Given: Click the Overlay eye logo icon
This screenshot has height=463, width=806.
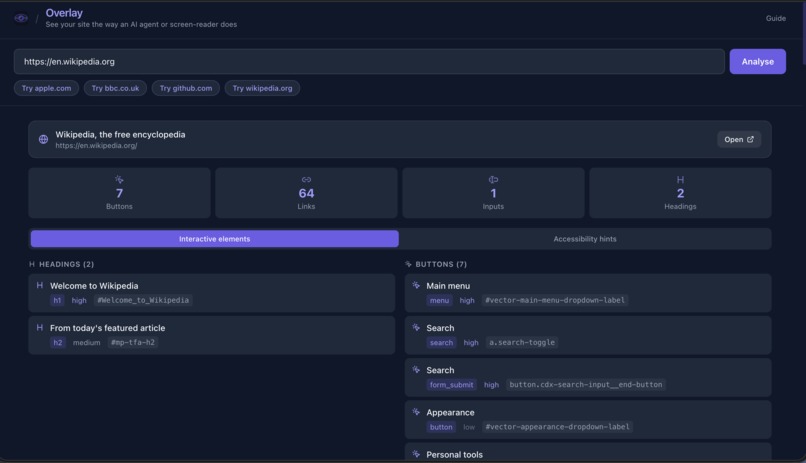Looking at the screenshot, I should click(x=21, y=18).
